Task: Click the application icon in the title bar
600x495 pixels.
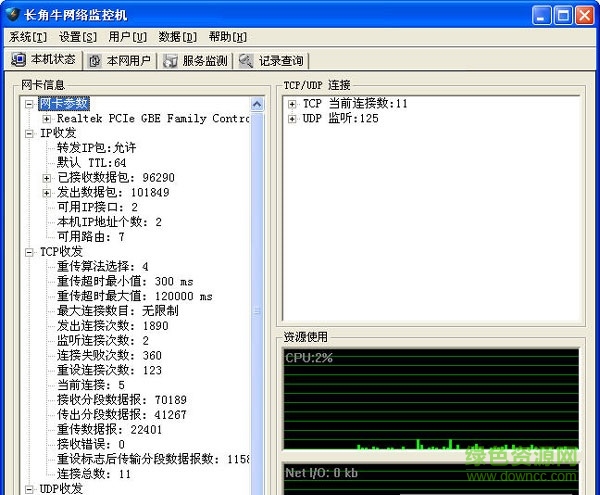Action: (x=14, y=15)
